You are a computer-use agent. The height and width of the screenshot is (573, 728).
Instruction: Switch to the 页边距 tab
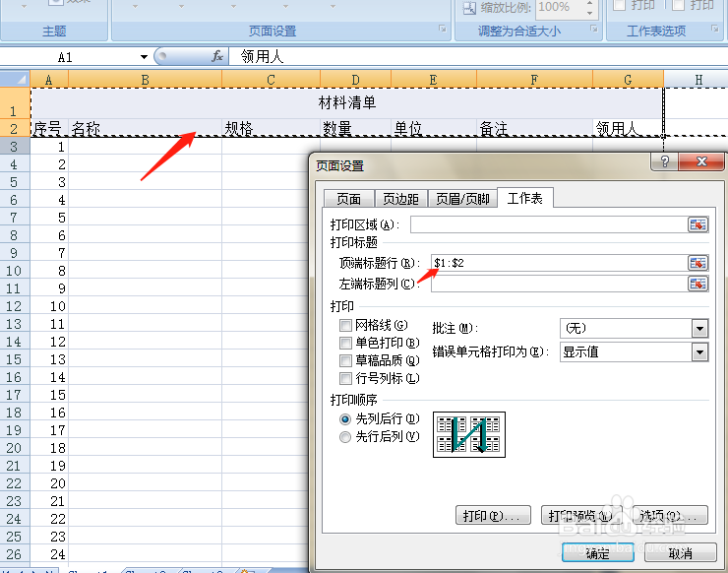tap(400, 199)
